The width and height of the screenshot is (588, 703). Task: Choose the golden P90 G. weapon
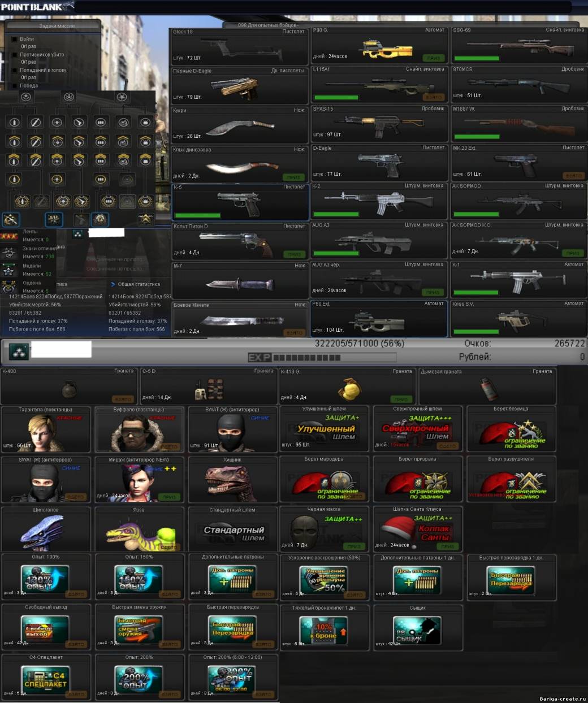[380, 46]
